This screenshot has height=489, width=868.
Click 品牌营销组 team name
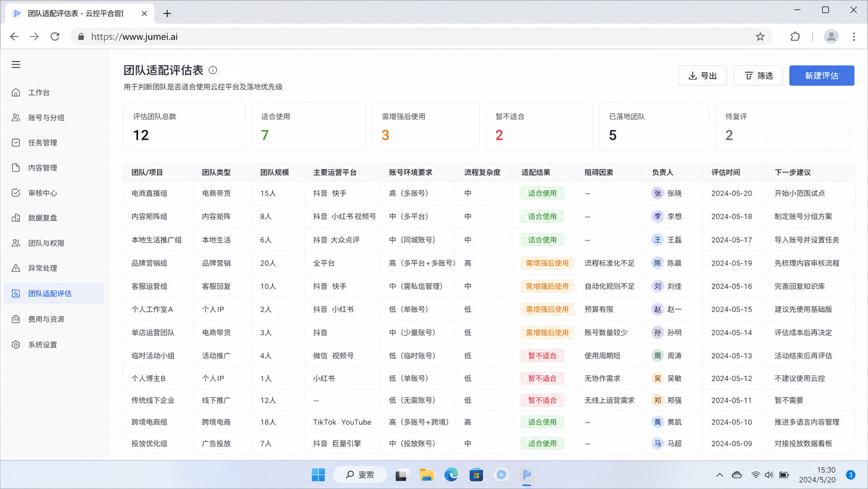150,263
